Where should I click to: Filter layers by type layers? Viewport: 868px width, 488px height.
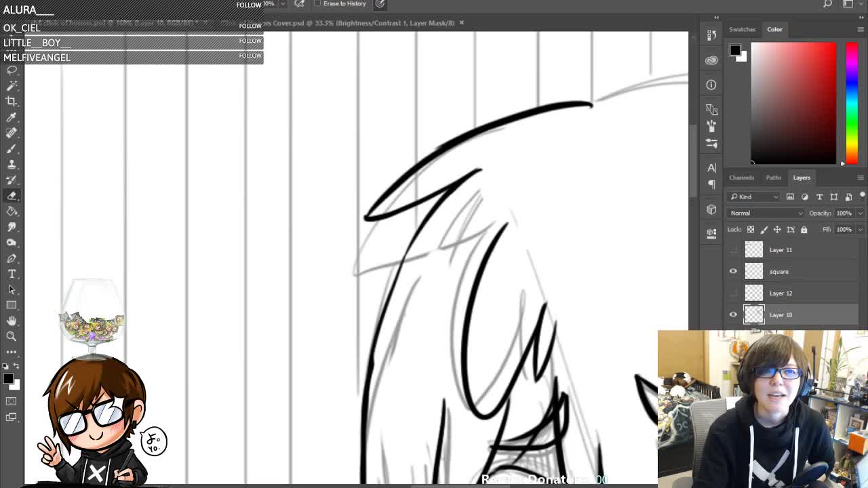819,197
